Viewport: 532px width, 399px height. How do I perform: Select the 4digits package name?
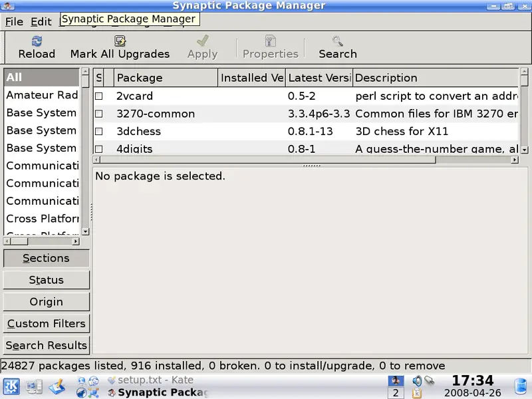134,149
